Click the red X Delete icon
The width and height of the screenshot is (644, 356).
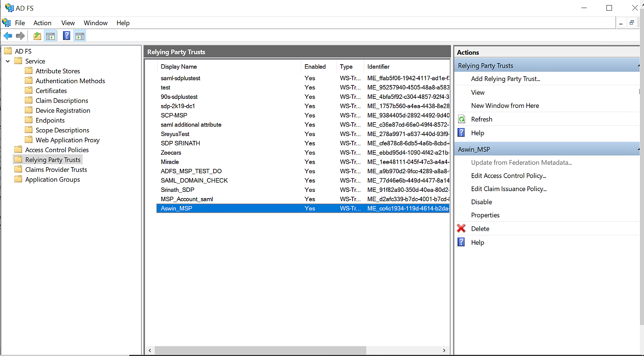click(x=461, y=229)
